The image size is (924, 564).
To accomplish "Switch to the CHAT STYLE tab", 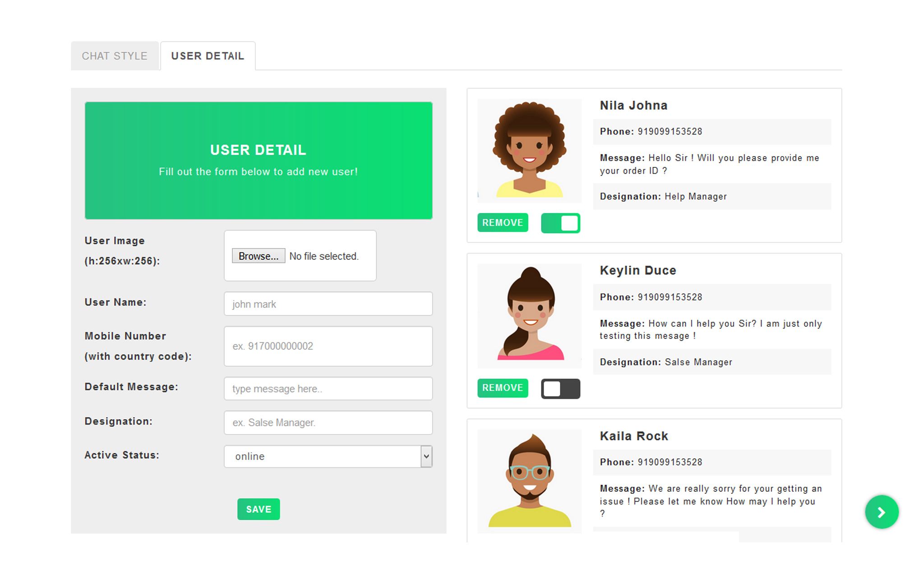I will point(115,56).
